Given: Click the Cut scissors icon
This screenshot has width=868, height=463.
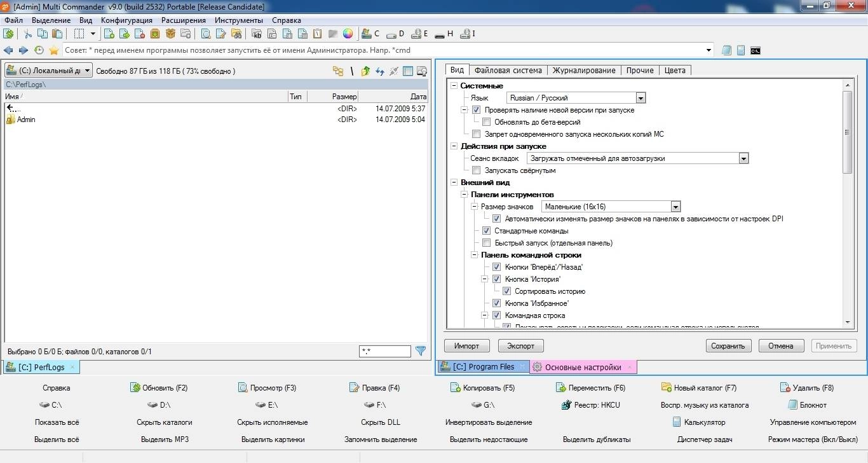Looking at the screenshot, I should pos(28,34).
